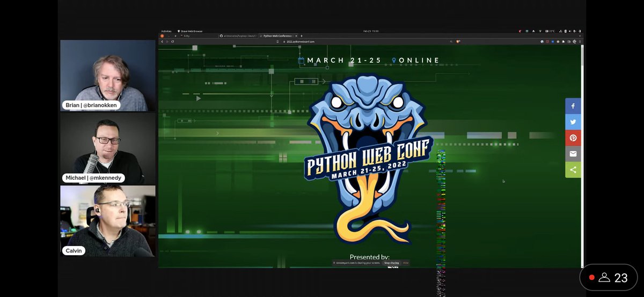Share the page by email envelope icon
The image size is (644, 297).
pyautogui.click(x=573, y=154)
